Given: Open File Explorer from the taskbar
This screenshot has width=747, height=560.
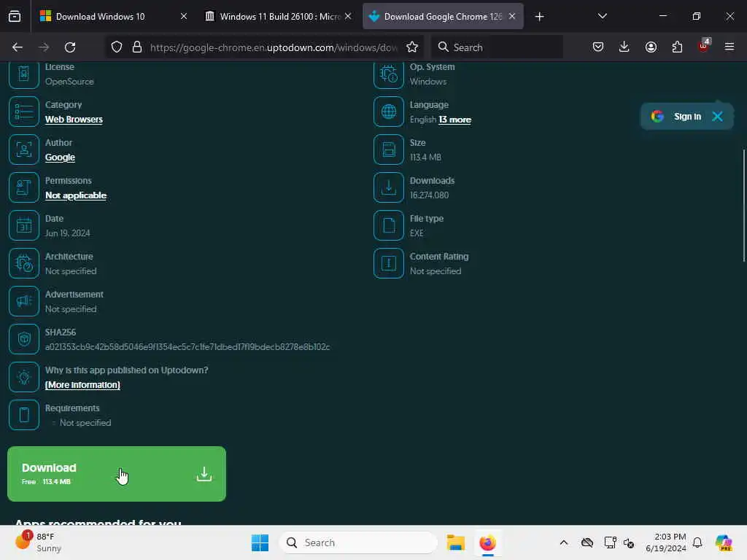Looking at the screenshot, I should tap(455, 542).
